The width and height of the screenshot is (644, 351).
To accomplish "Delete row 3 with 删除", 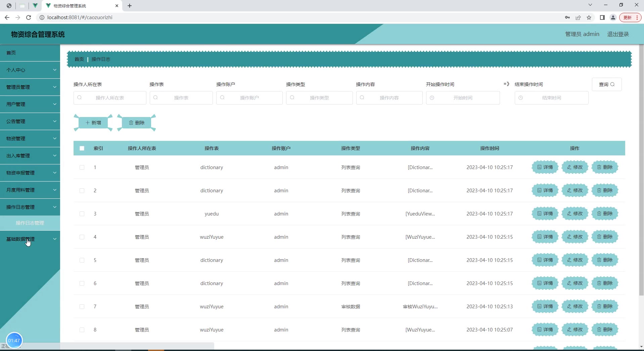I will coord(605,213).
